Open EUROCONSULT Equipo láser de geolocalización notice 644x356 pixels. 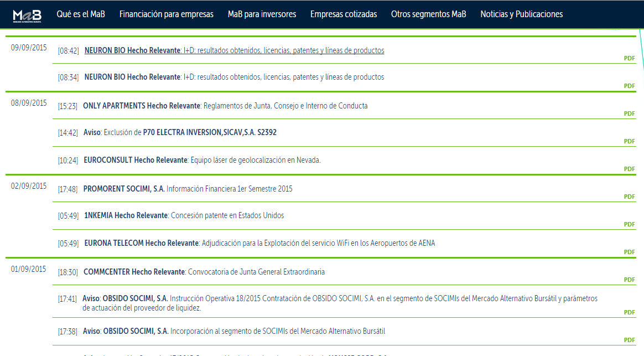[202, 160]
